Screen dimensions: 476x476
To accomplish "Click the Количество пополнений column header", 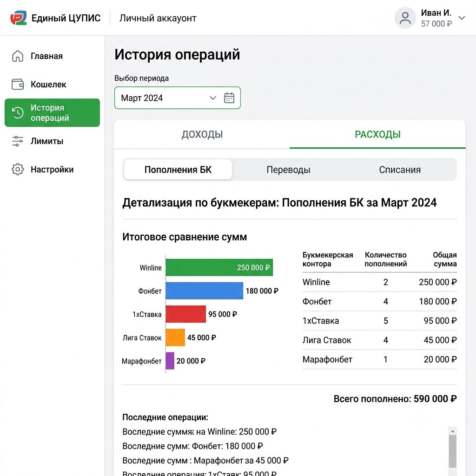I will coord(385,259).
